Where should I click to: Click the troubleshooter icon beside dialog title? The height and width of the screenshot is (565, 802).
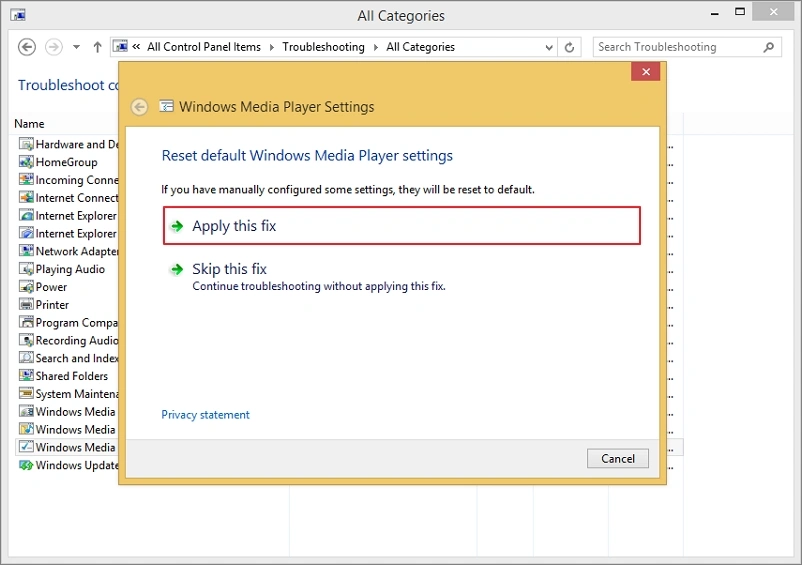coord(166,106)
